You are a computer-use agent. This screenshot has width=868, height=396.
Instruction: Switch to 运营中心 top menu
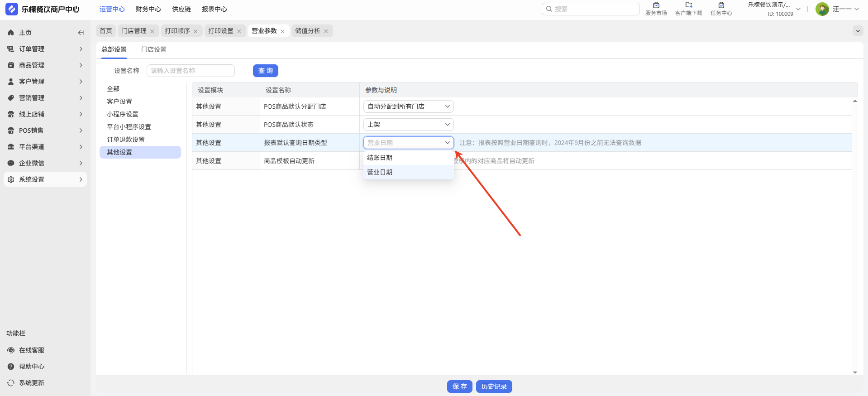click(x=112, y=9)
